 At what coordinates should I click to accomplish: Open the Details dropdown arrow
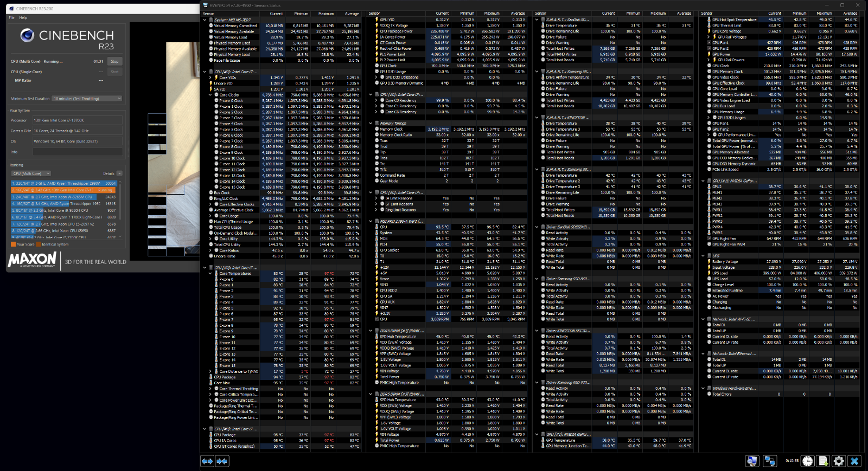119,173
